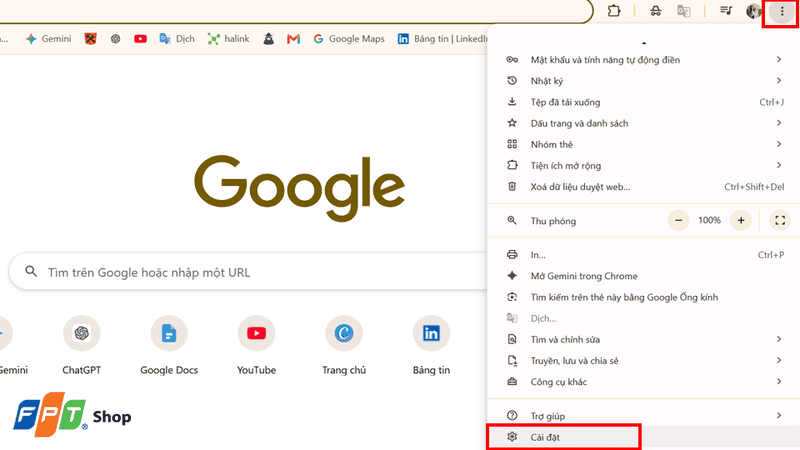Click the Google logo

point(299,188)
